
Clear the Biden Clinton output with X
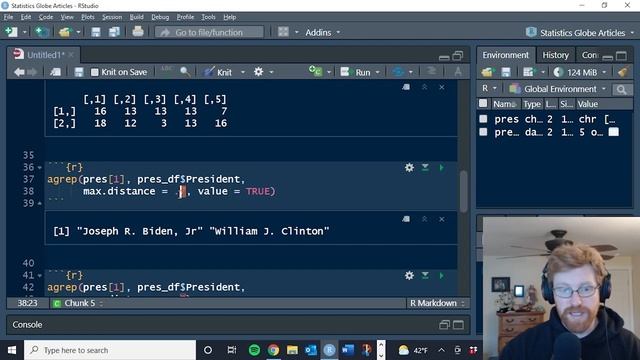coord(442,219)
